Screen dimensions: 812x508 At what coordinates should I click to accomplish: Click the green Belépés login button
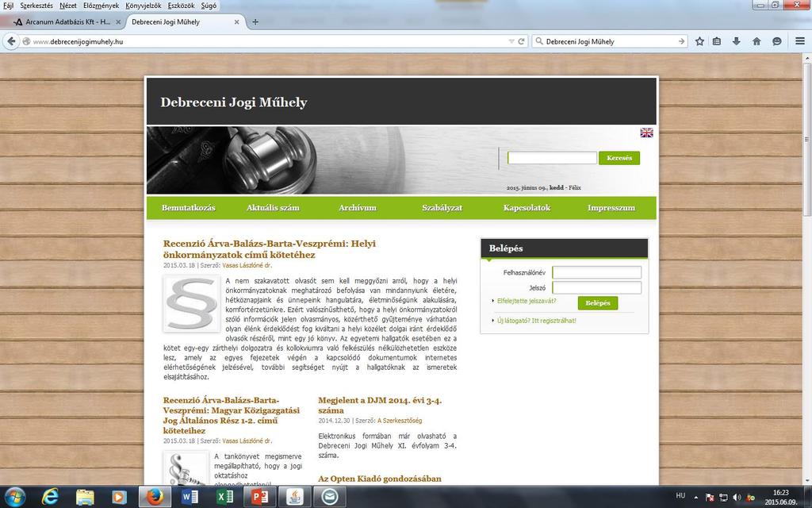pos(598,302)
